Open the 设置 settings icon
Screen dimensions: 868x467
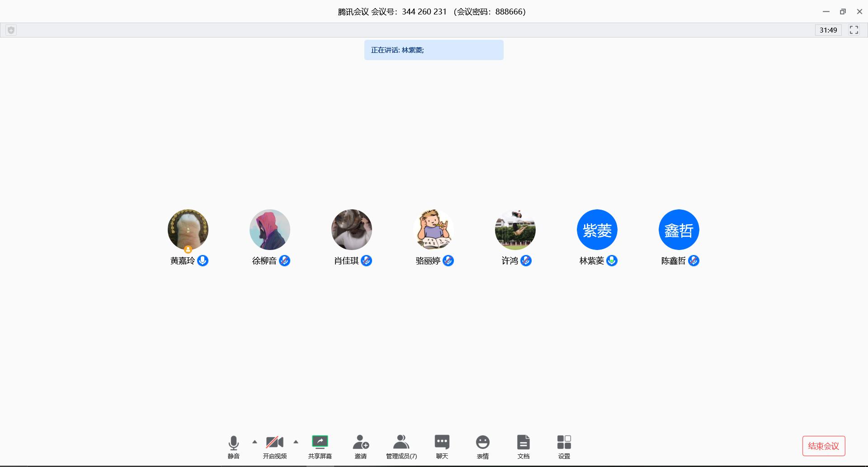564,442
